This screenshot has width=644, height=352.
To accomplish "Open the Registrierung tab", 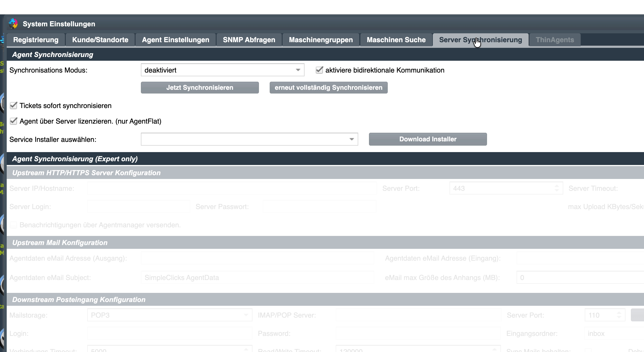I will pos(36,40).
